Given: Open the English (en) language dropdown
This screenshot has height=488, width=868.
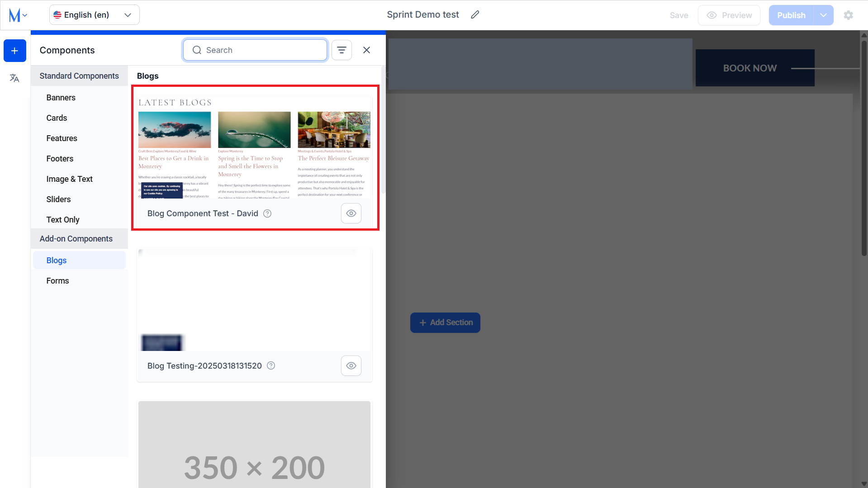Looking at the screenshot, I should click(x=95, y=15).
